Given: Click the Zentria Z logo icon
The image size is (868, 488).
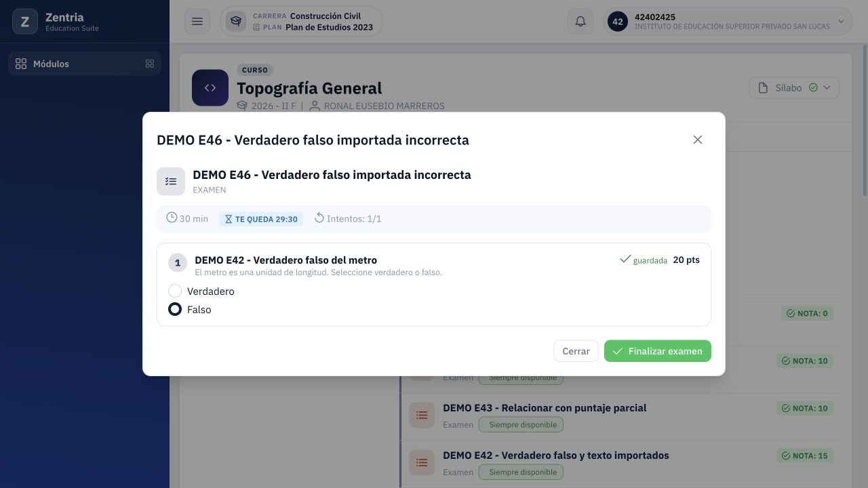Looking at the screenshot, I should (25, 22).
